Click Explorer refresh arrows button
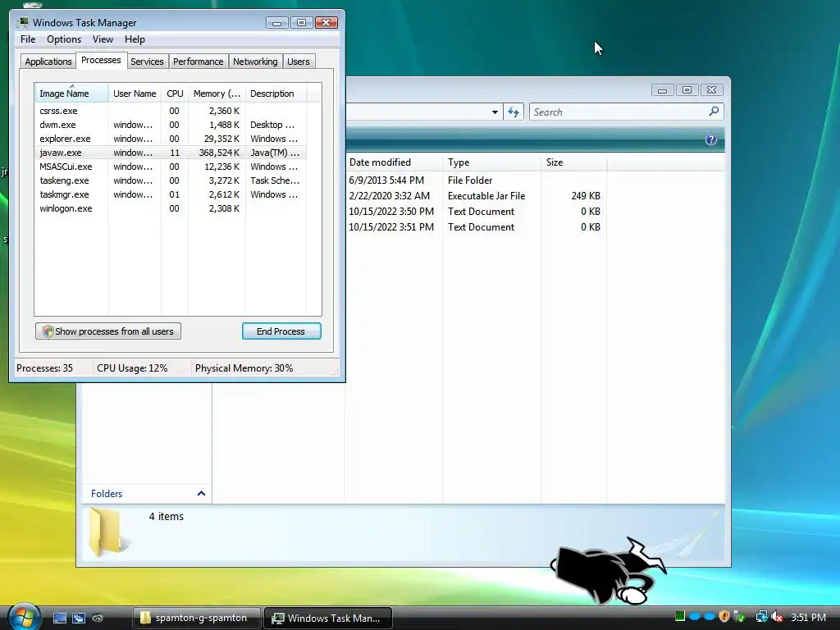This screenshot has height=630, width=840. click(x=514, y=112)
